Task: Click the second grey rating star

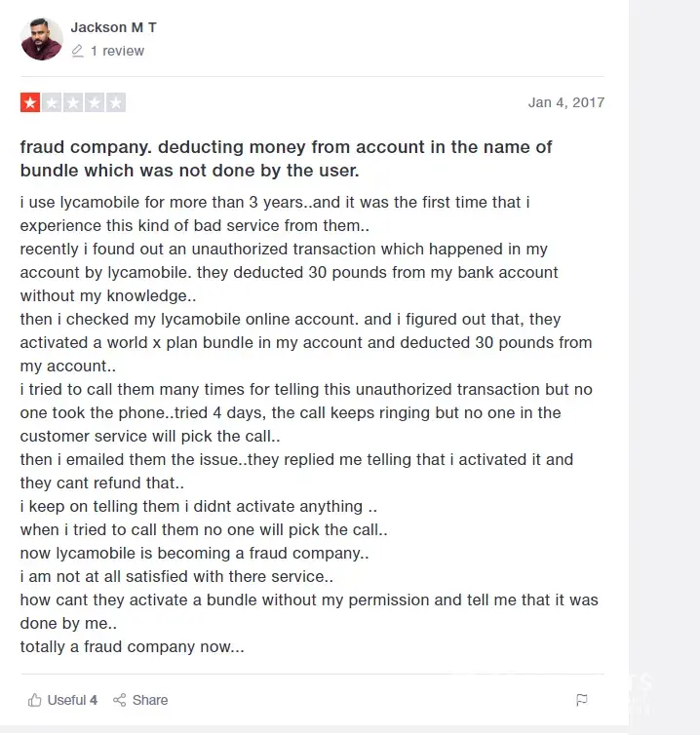Action: pyautogui.click(x=52, y=102)
